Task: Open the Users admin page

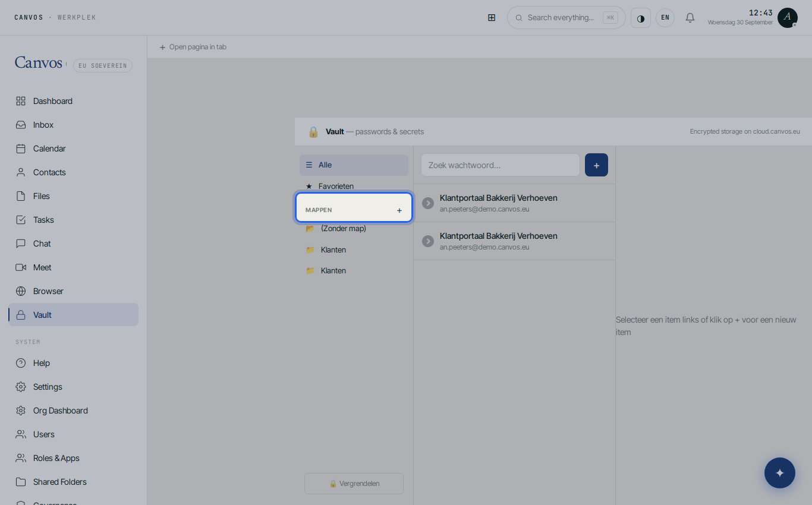Action: coord(73,434)
